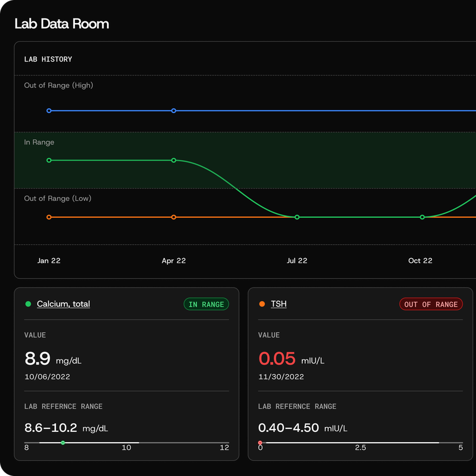The width and height of the screenshot is (476, 476).
Task: Click the OUT OF RANGE badge on the TSH card
Action: tap(431, 304)
